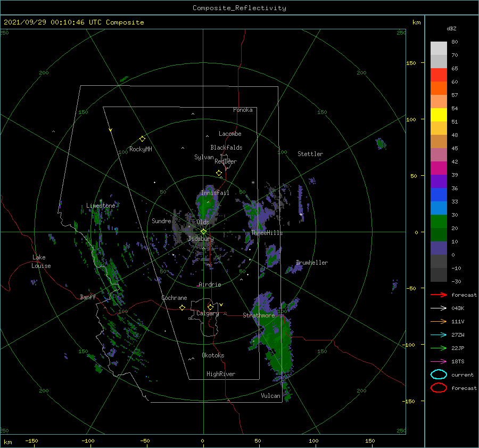The image size is (479, 448).
Task: Select the Strathmore label on the map
Action: point(259,315)
